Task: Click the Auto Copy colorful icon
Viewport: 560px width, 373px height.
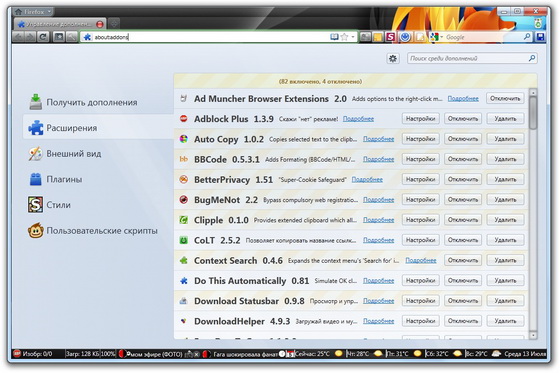Action: (184, 139)
